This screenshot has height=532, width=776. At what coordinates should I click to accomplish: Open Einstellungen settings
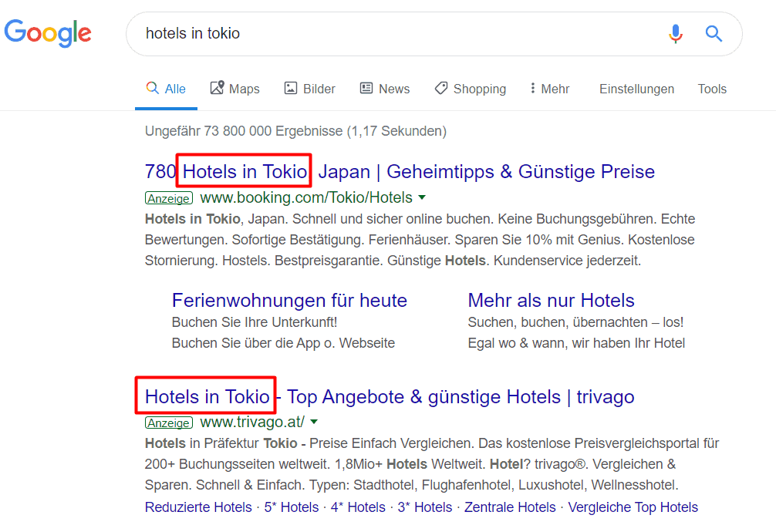pos(636,89)
